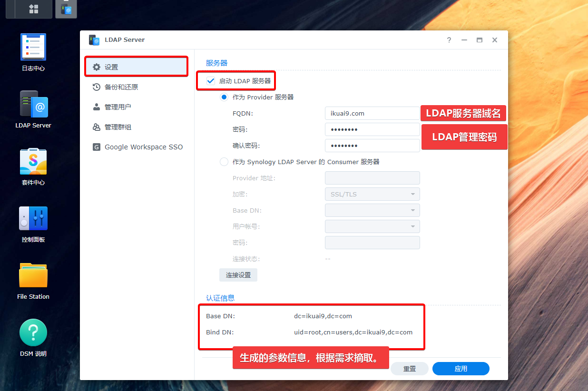Go to the Google Workspace SSO tab
The width and height of the screenshot is (588, 391).
point(137,147)
